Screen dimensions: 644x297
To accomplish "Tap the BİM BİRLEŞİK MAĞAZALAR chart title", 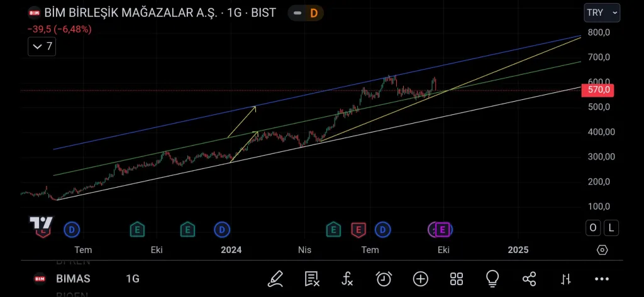I will (160, 13).
